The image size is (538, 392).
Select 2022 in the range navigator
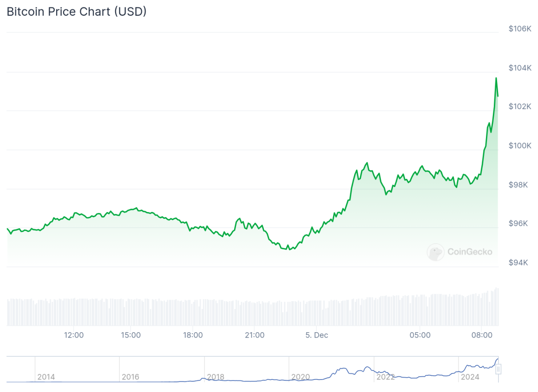(385, 377)
